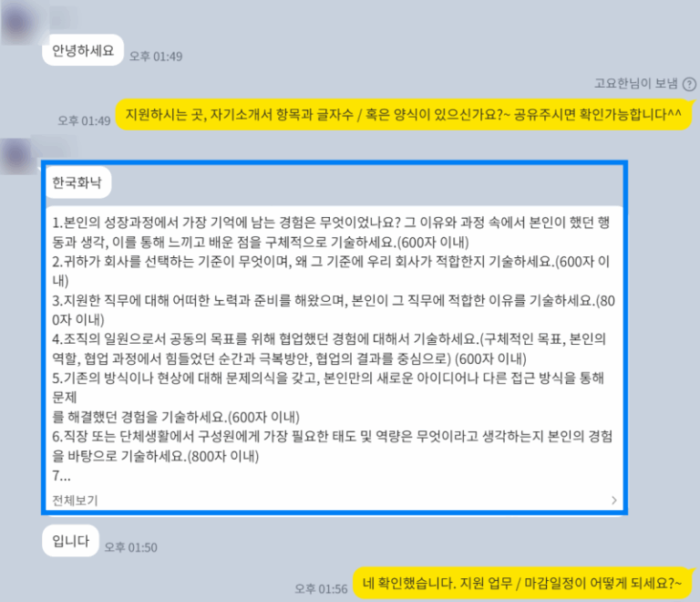Click 전체보기 to view the full message
The height and width of the screenshot is (602, 700).
(75, 500)
